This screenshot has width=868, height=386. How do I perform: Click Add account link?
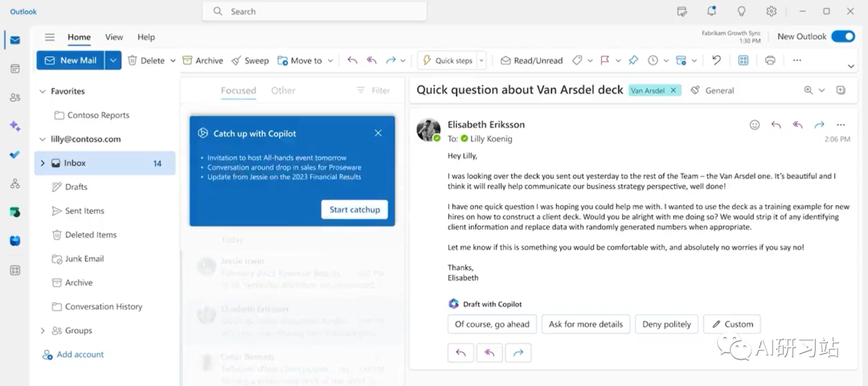click(x=74, y=355)
